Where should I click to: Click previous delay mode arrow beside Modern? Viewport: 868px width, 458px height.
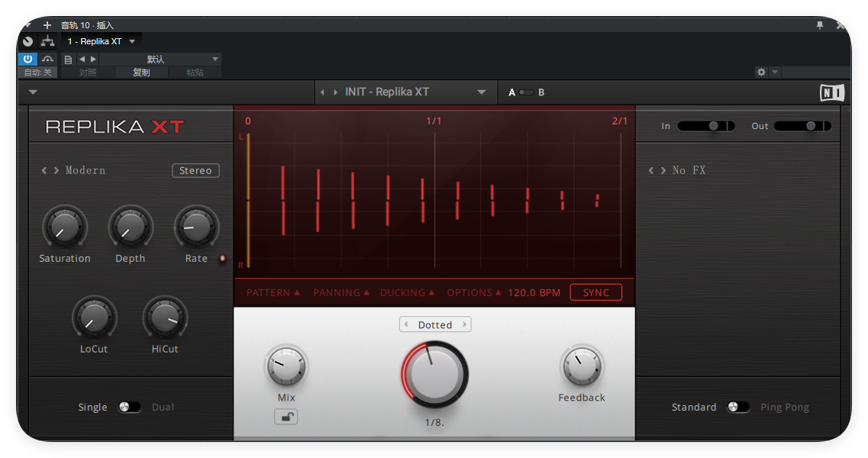[44, 170]
